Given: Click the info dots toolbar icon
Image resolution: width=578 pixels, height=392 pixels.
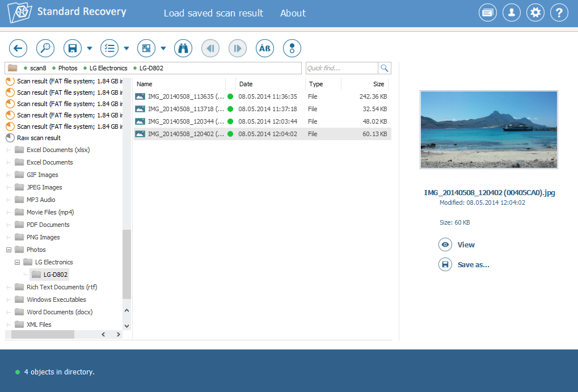Looking at the screenshot, I should [292, 48].
